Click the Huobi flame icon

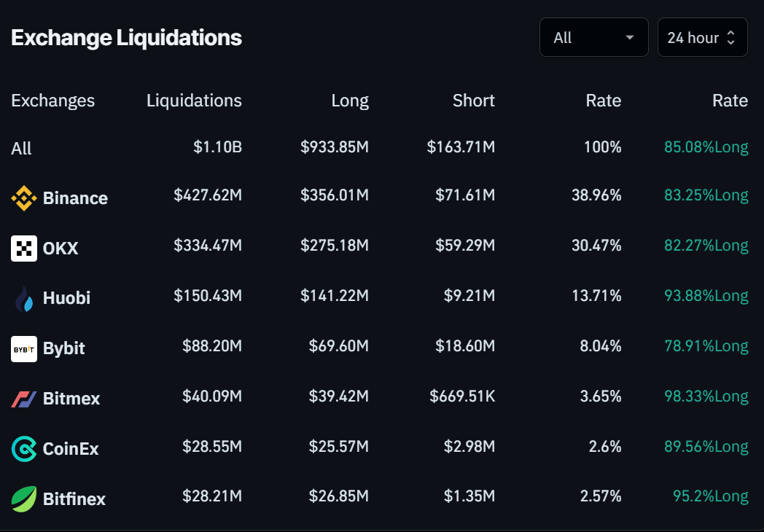point(24,299)
